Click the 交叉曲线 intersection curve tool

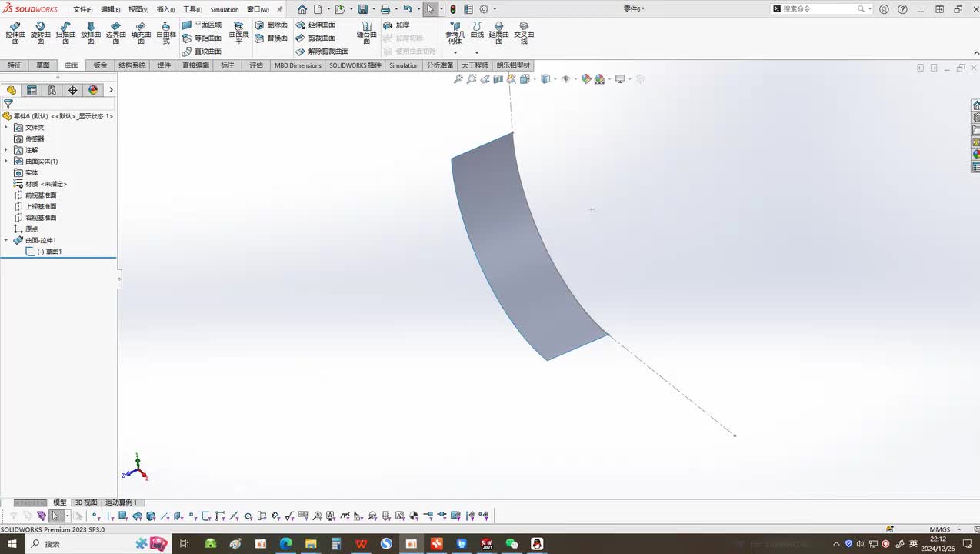pos(524,33)
